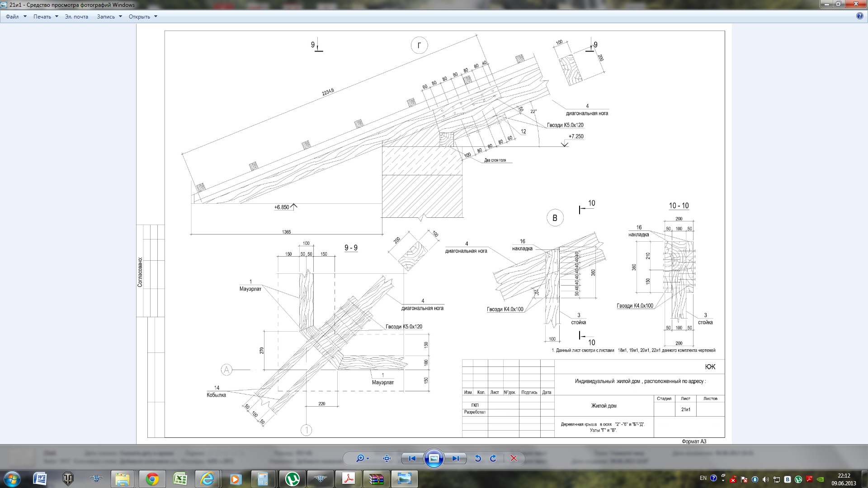Go to the previous image
The width and height of the screenshot is (868, 488).
pos(412,458)
